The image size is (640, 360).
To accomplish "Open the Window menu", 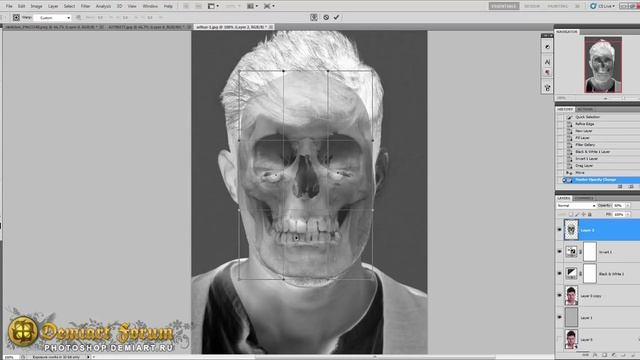I will pyautogui.click(x=150, y=6).
